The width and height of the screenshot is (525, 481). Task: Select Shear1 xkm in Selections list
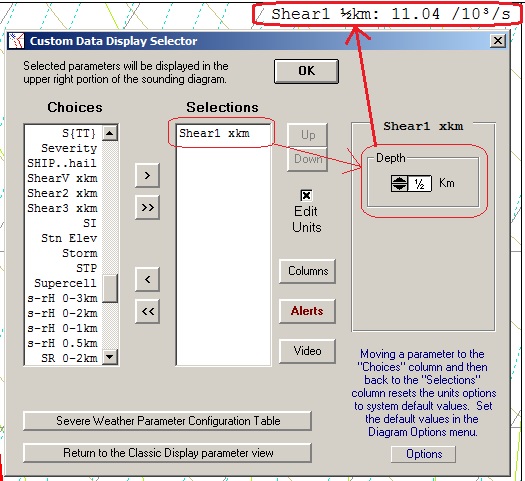tap(214, 133)
